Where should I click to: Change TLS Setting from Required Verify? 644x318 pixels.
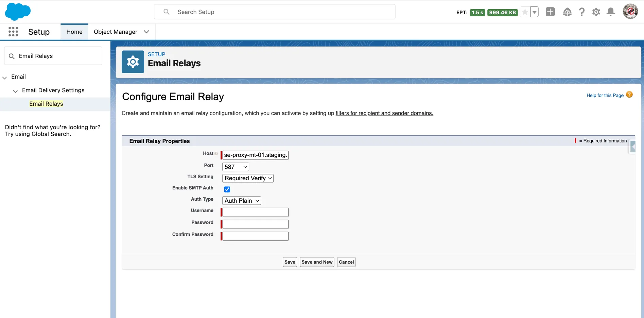(247, 178)
